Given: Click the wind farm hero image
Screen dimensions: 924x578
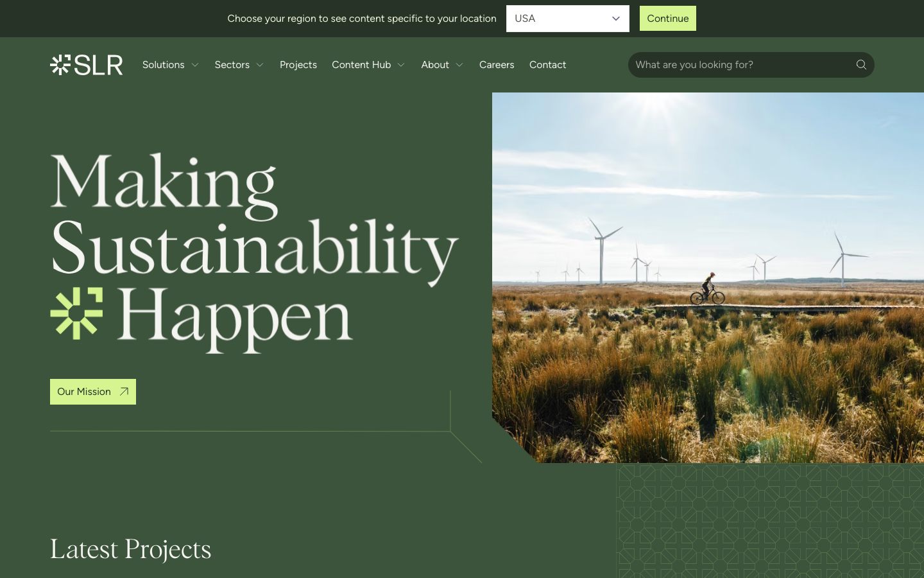Looking at the screenshot, I should [x=708, y=277].
